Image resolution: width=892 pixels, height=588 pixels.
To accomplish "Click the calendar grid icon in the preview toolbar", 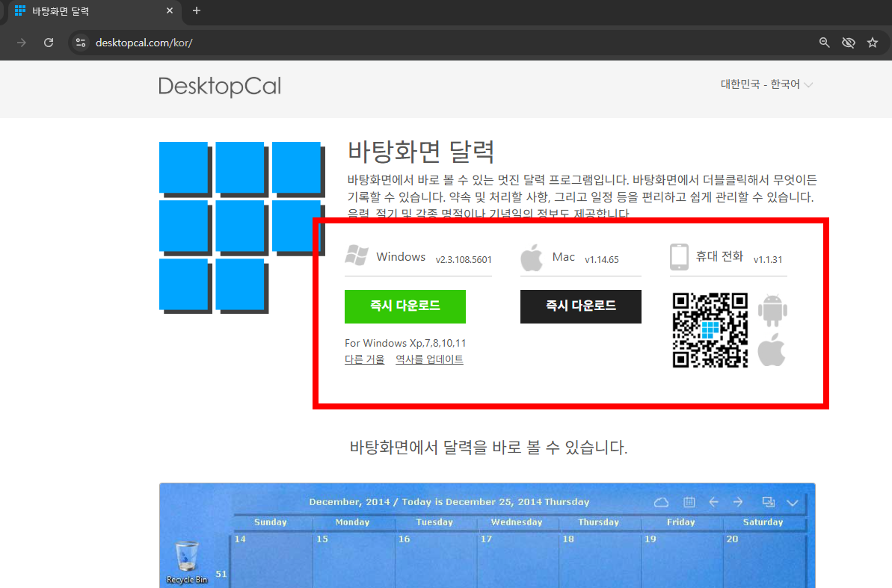I will [689, 502].
